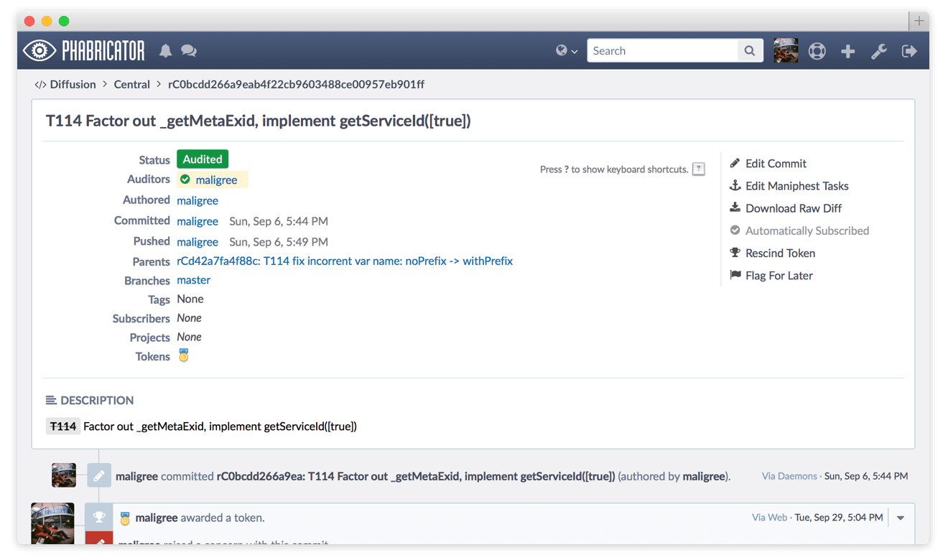Viewport: 948px width, 560px height.
Task: Click the plus quick-create icon
Action: (x=848, y=51)
